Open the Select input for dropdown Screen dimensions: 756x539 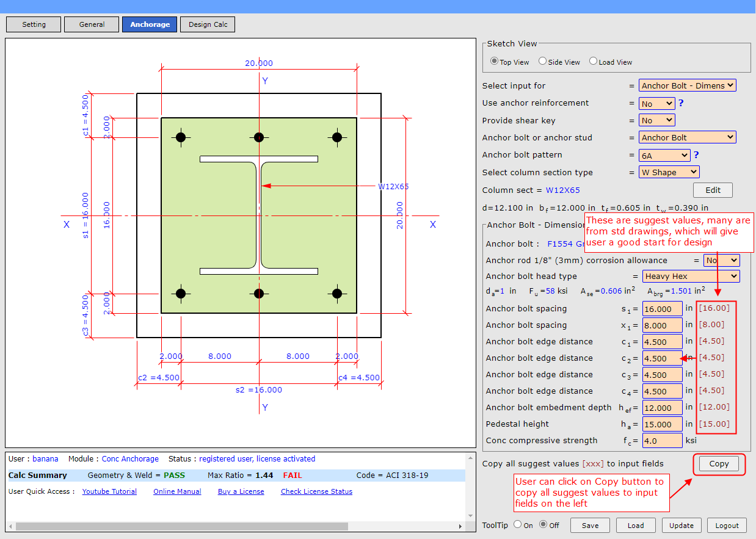click(687, 86)
